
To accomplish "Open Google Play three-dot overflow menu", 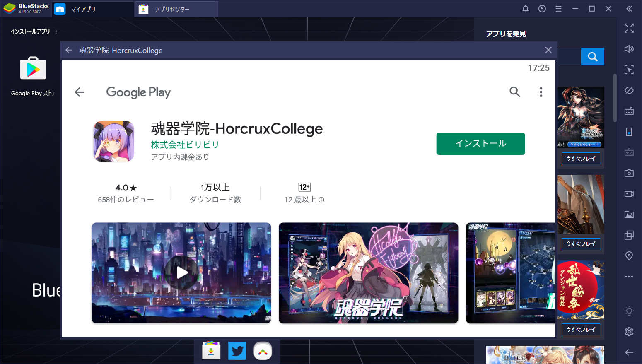I will [541, 92].
